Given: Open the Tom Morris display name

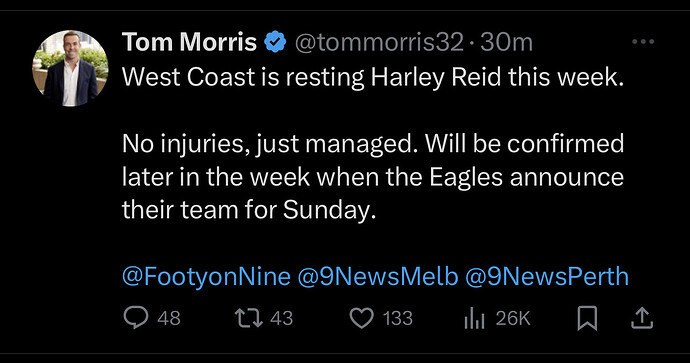Looking at the screenshot, I should 189,42.
